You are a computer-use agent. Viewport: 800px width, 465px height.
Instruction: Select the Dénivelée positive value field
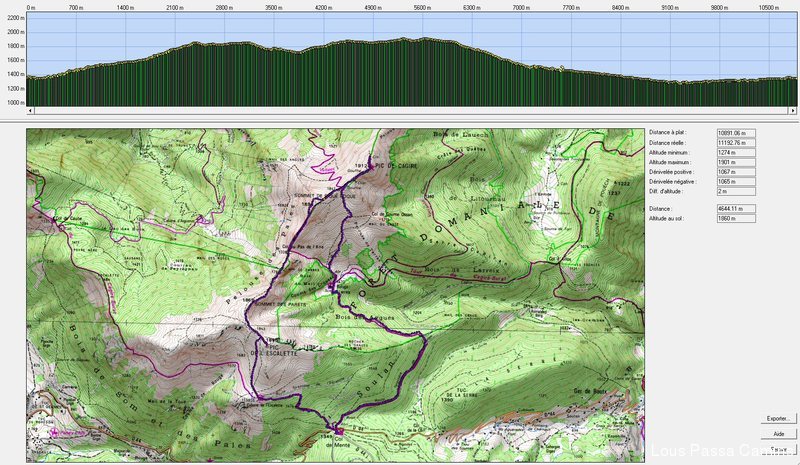point(736,172)
